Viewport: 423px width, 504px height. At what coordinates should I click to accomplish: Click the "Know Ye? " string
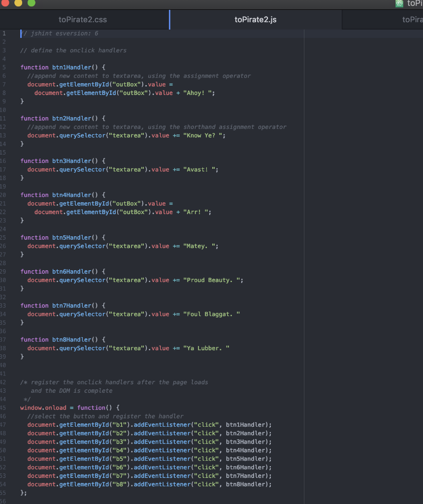(x=203, y=136)
